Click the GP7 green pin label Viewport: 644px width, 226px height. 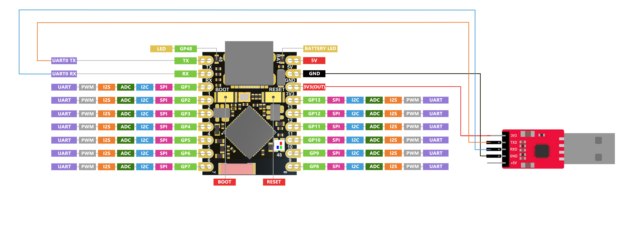(x=186, y=167)
